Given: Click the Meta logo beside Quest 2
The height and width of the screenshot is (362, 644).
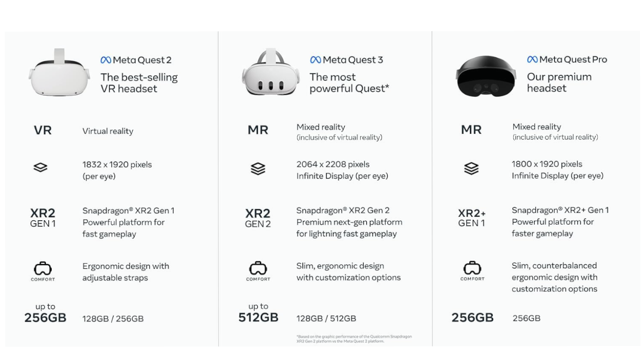Looking at the screenshot, I should [x=106, y=60].
